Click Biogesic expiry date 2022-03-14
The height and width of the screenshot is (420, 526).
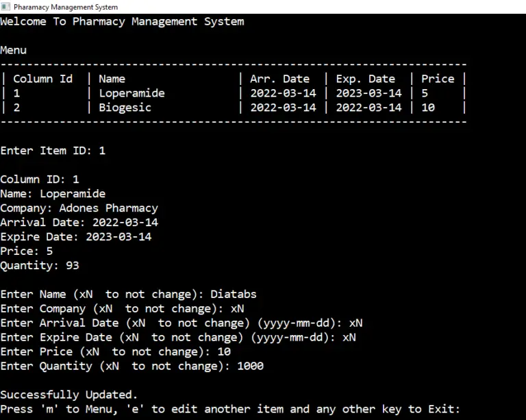tap(368, 108)
